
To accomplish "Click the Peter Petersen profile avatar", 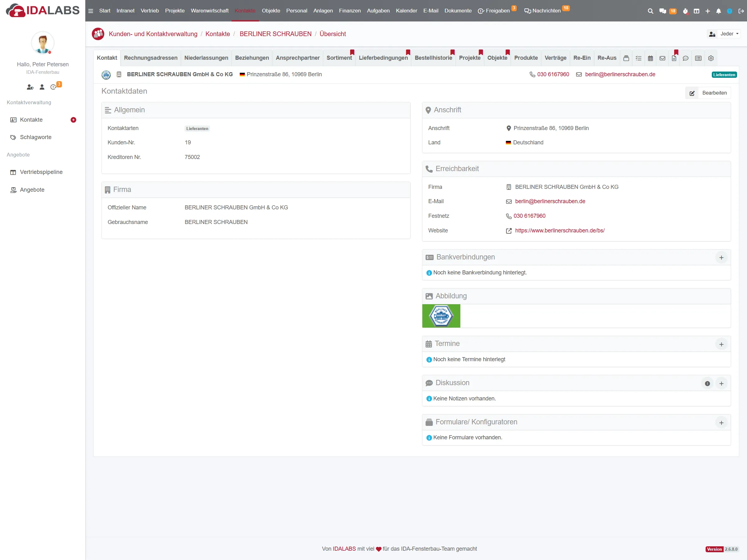I will 43,43.
